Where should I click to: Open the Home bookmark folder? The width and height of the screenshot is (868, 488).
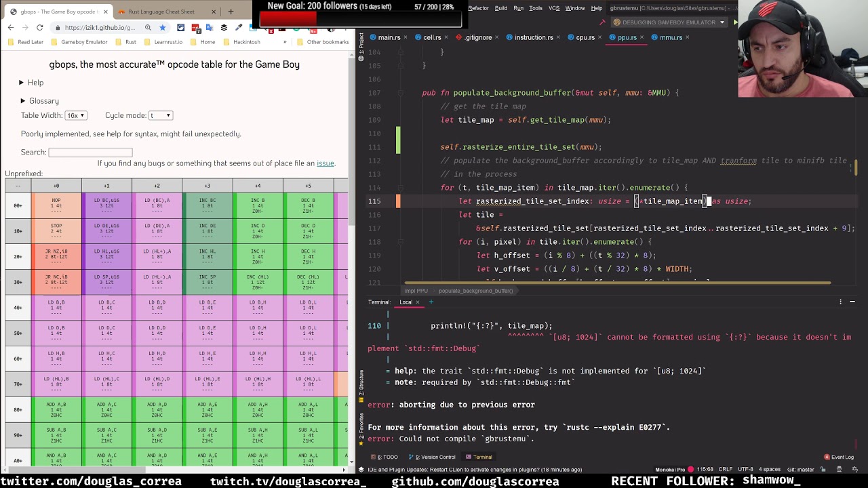tap(203, 42)
